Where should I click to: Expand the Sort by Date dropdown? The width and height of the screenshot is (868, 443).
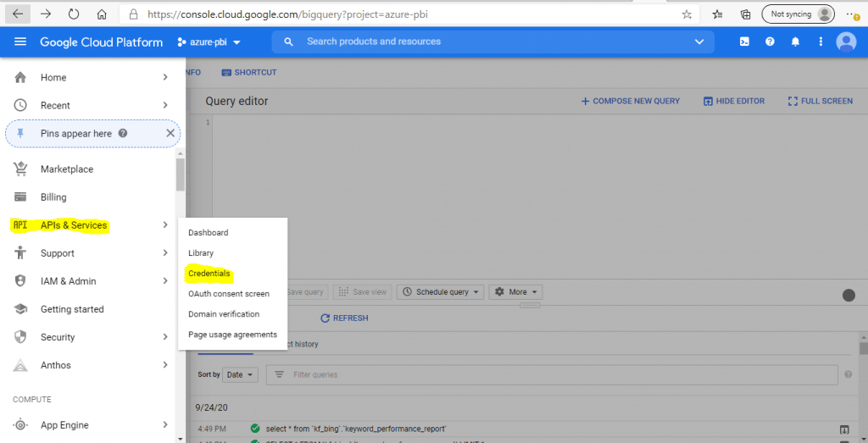click(x=240, y=374)
